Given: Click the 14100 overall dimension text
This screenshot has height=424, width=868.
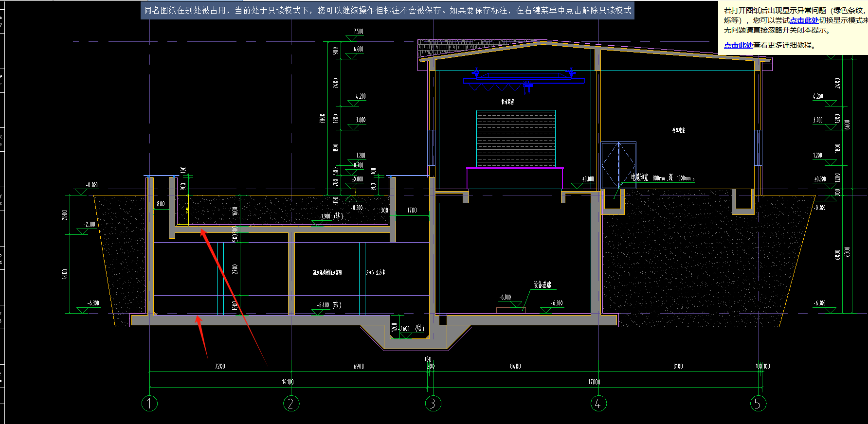Looking at the screenshot, I should 288,382.
